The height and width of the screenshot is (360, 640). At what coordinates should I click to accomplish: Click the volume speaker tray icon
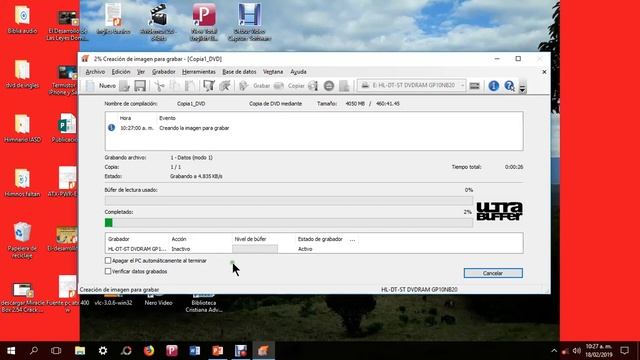point(576,351)
